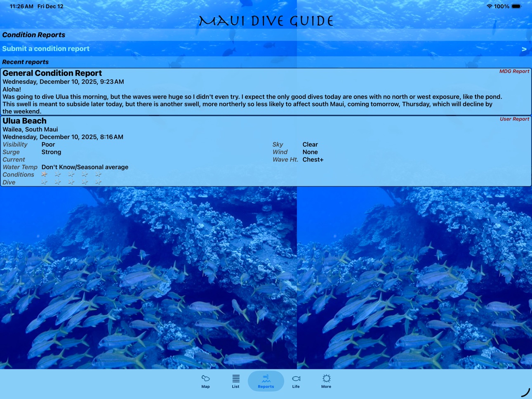532x399 pixels.
Task: Click the last star in the Dive rating
Action: point(98,182)
